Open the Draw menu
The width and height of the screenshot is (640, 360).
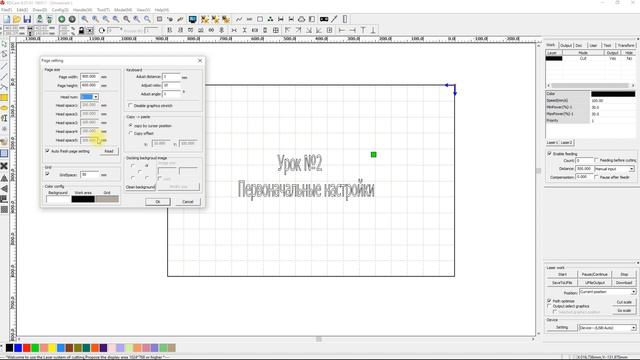(x=40, y=9)
